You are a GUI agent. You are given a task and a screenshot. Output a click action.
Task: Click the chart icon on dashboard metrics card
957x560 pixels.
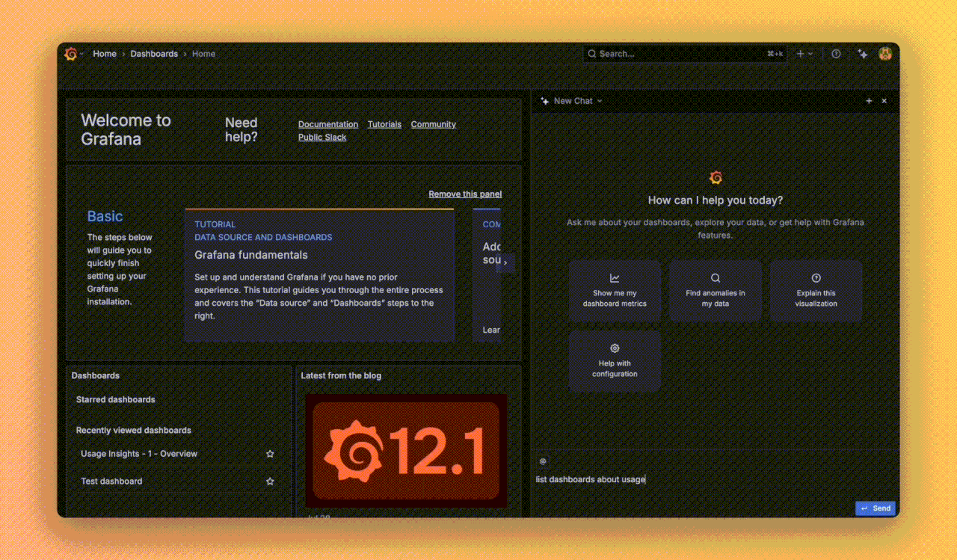[x=615, y=277]
